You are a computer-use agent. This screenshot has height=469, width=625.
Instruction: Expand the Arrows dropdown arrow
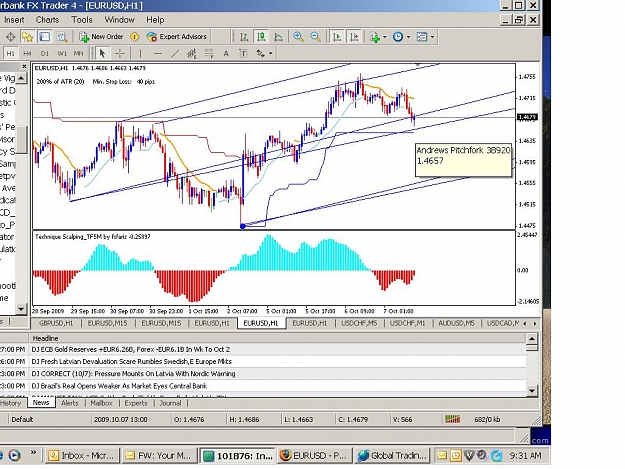coord(271,53)
